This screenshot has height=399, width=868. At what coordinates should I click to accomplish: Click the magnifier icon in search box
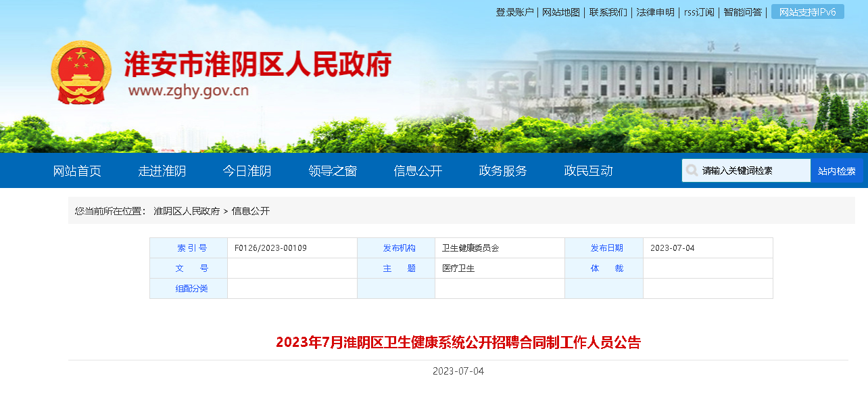pyautogui.click(x=692, y=170)
